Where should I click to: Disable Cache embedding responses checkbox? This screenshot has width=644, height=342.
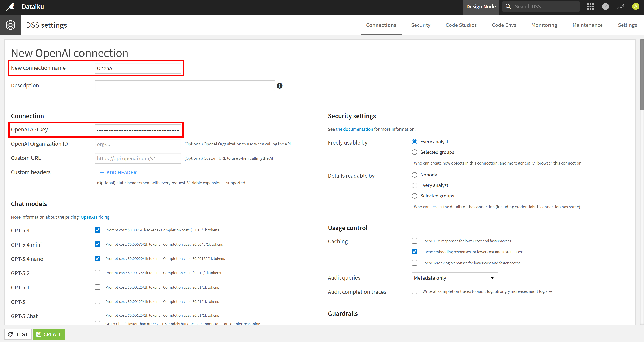coord(415,252)
